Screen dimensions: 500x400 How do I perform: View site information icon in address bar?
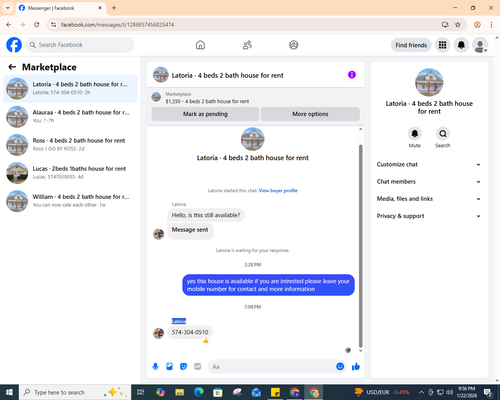53,25
